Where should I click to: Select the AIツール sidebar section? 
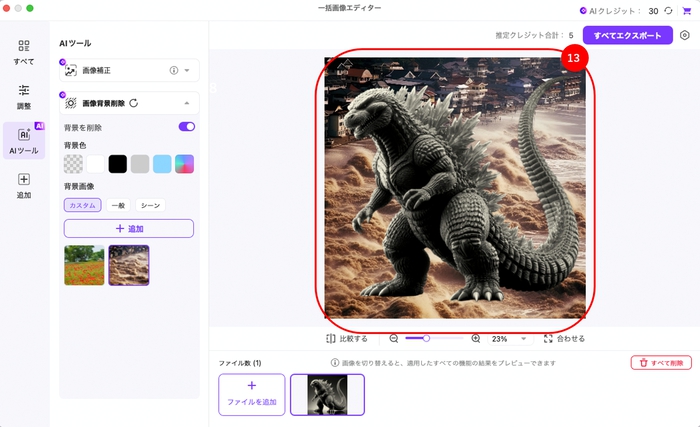point(24,140)
